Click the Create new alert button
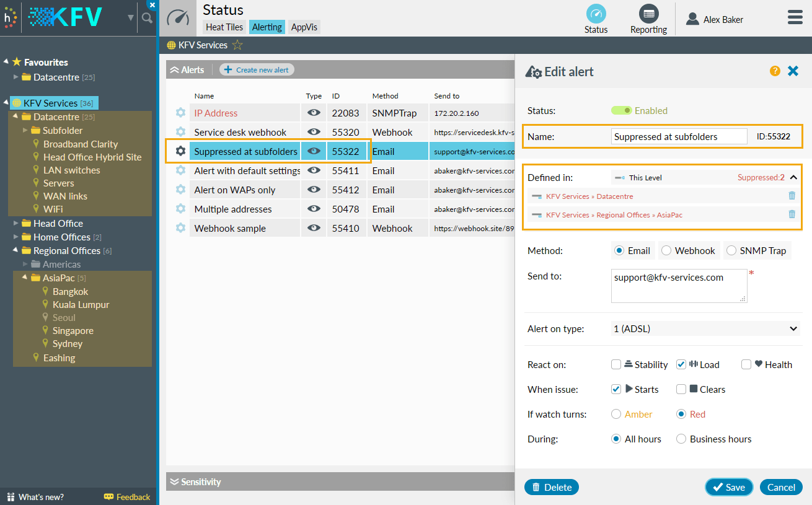Image resolution: width=812 pixels, height=505 pixels. pyautogui.click(x=257, y=69)
